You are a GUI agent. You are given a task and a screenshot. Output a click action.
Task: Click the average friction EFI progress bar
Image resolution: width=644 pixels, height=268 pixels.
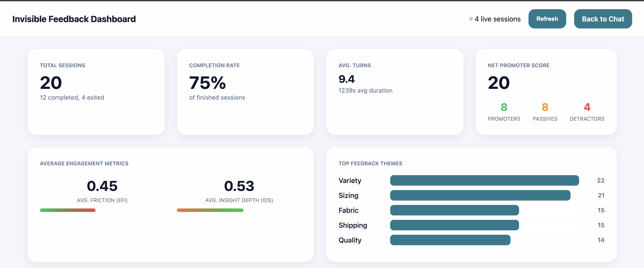[68, 210]
